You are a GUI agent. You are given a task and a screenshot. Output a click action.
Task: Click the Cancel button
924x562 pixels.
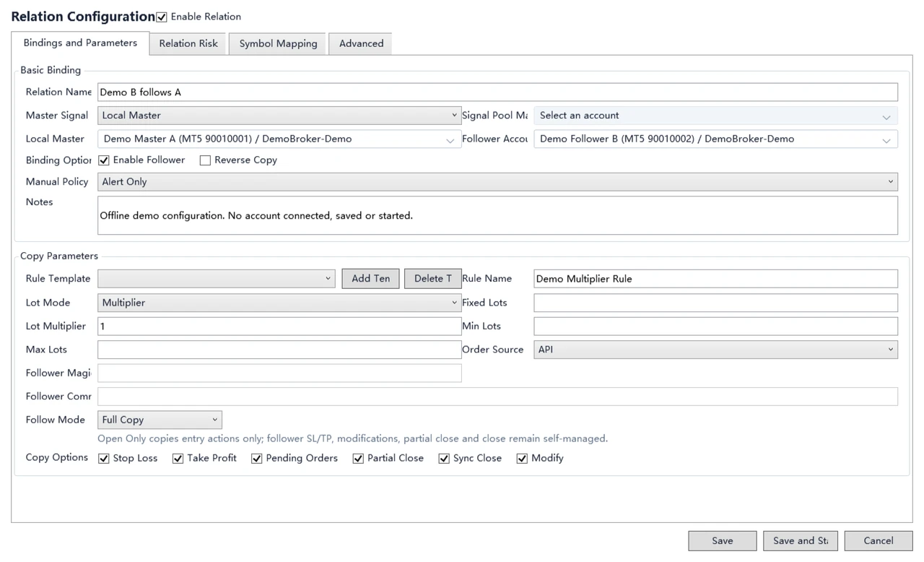click(x=878, y=541)
